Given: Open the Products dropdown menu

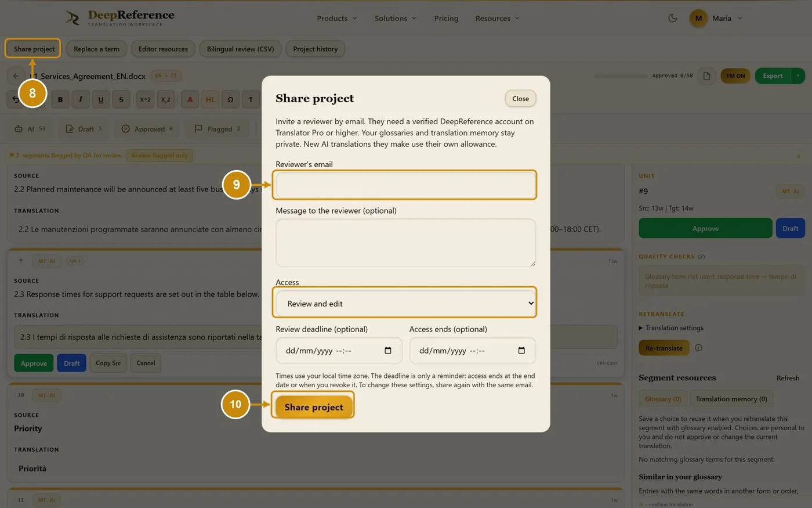Looking at the screenshot, I should (x=337, y=18).
